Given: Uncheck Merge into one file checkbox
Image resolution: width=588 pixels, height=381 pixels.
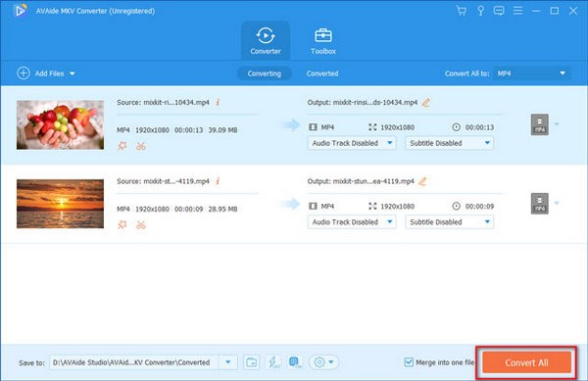Looking at the screenshot, I should coord(409,362).
